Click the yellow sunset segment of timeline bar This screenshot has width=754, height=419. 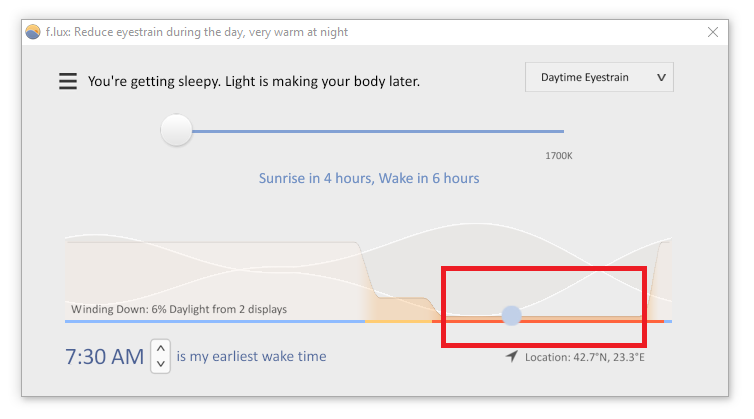tap(398, 321)
